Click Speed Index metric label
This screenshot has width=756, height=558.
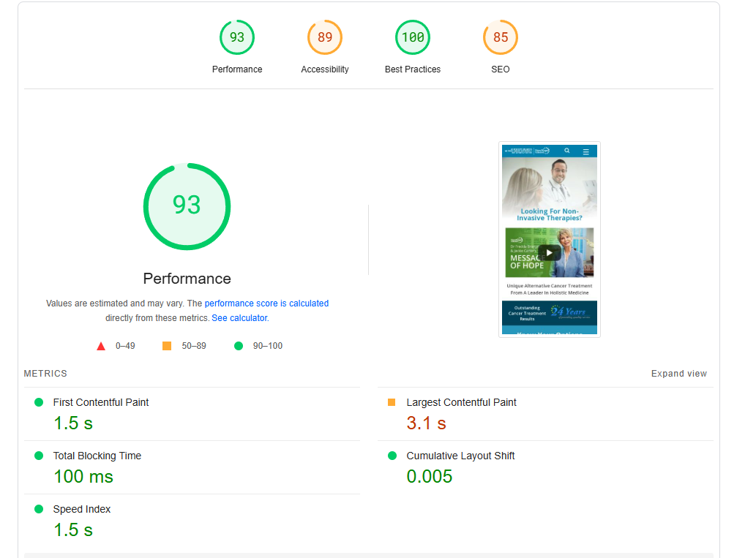(81, 509)
